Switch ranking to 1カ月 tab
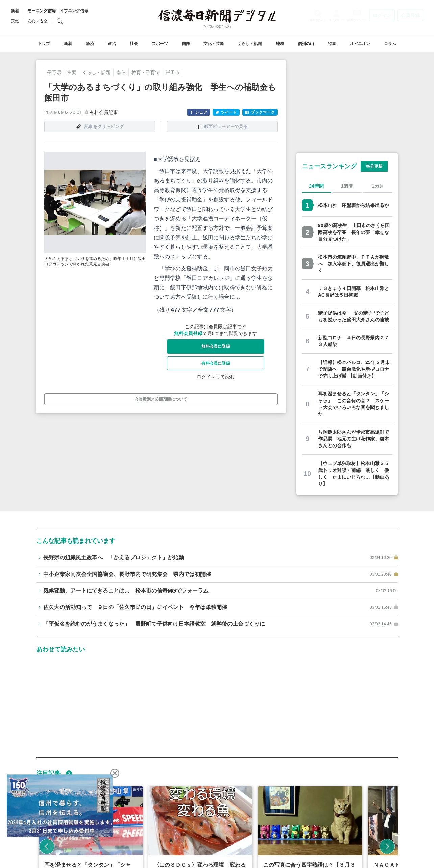 tap(378, 186)
